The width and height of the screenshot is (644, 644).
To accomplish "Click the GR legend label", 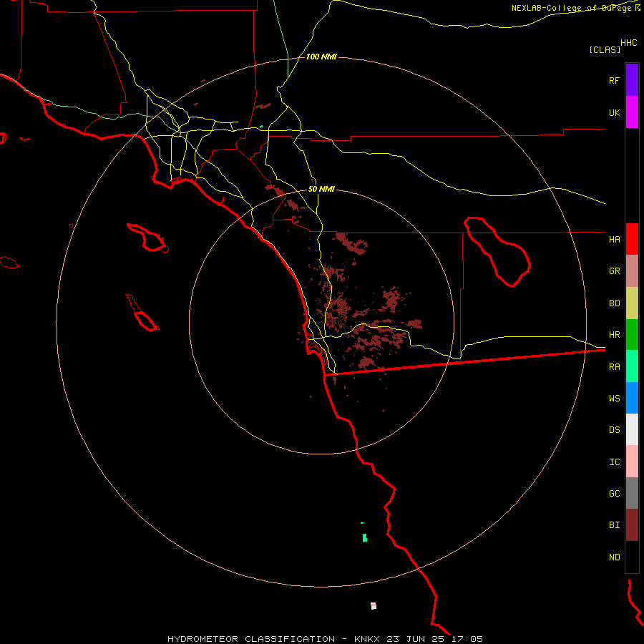I will (614, 271).
